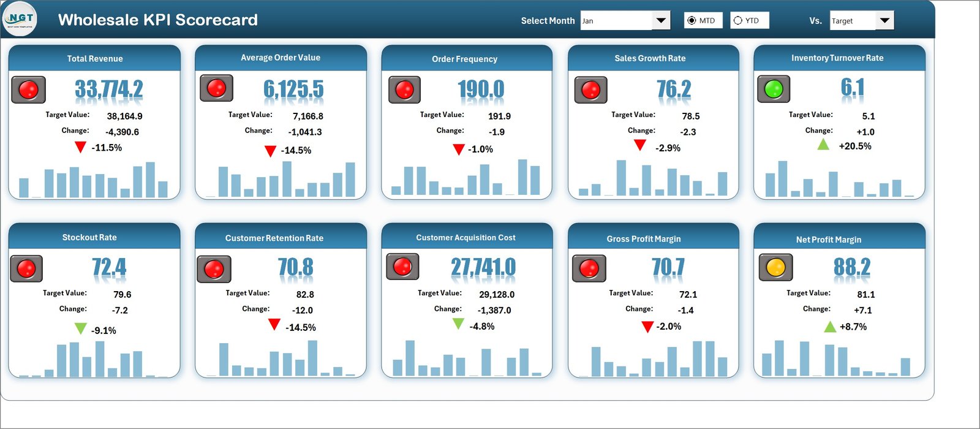The height and width of the screenshot is (429, 980).
Task: Click the green down arrow in Stockout Rate
Action: [80, 329]
